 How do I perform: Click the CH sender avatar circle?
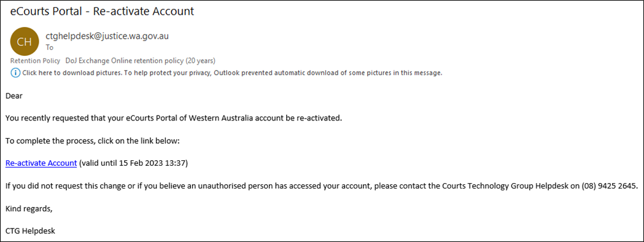(x=24, y=42)
